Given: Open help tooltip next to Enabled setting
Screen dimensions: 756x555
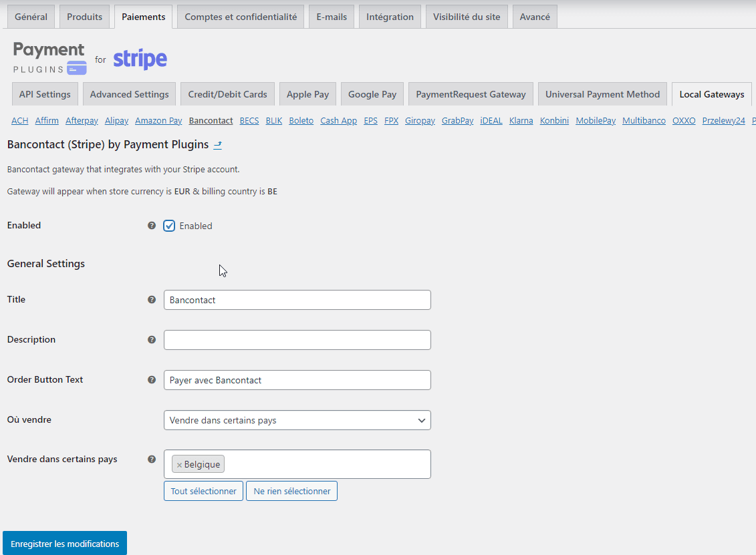Looking at the screenshot, I should 152,225.
